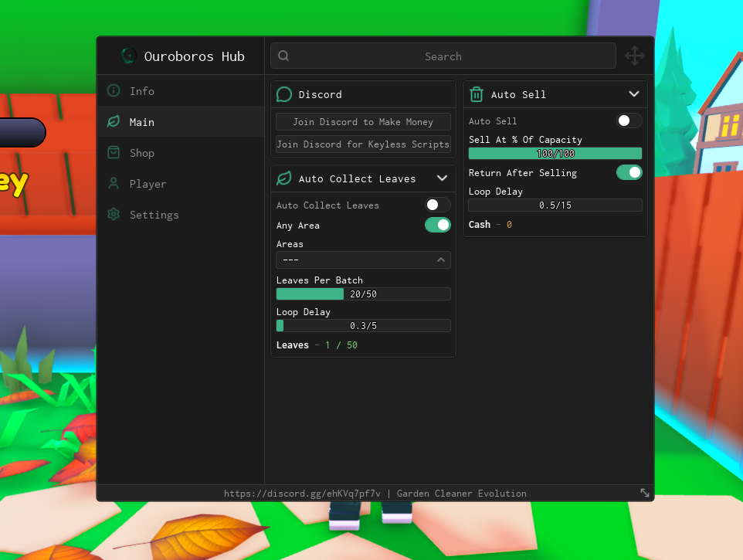Click the leaf icon in Auto Collect Leaves header
This screenshot has width=743, height=560.
click(283, 178)
